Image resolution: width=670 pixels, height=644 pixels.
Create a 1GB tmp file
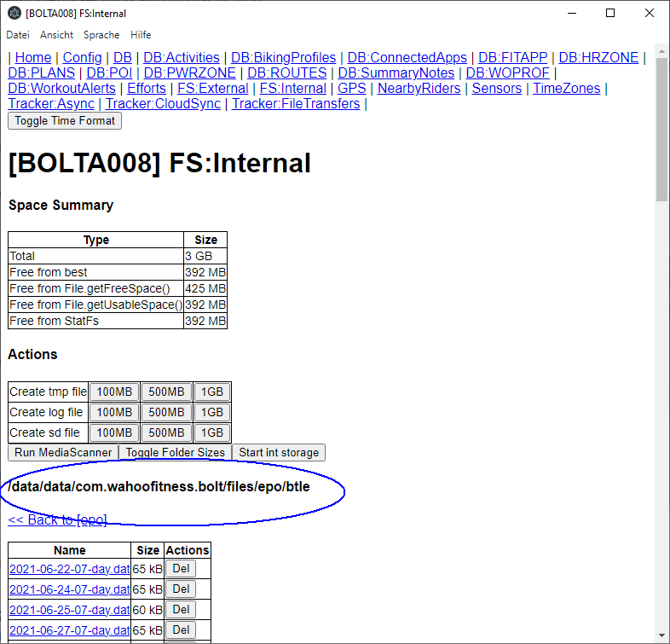[x=212, y=392]
